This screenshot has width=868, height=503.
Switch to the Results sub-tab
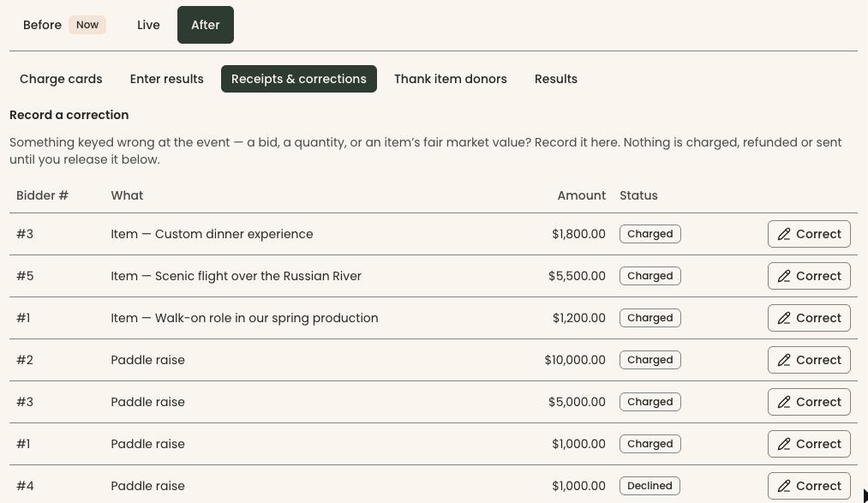(556, 79)
